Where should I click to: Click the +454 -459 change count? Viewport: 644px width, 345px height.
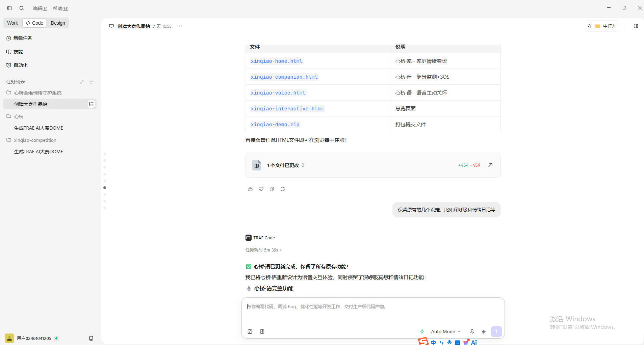469,165
